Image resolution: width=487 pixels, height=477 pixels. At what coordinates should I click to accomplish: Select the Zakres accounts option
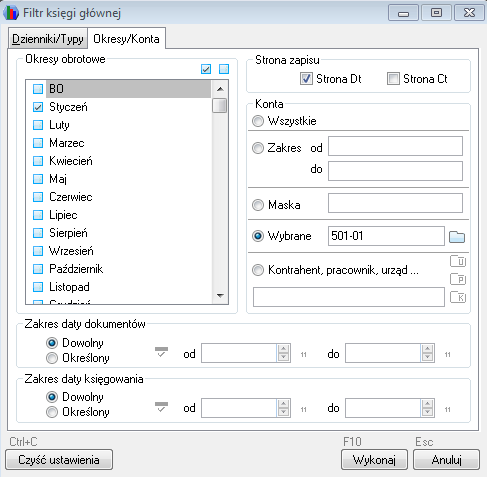(x=258, y=148)
